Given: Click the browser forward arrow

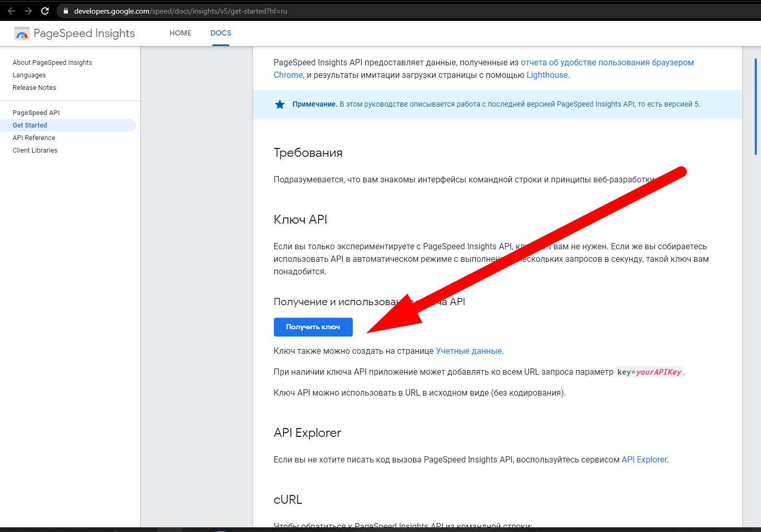Looking at the screenshot, I should point(28,11).
